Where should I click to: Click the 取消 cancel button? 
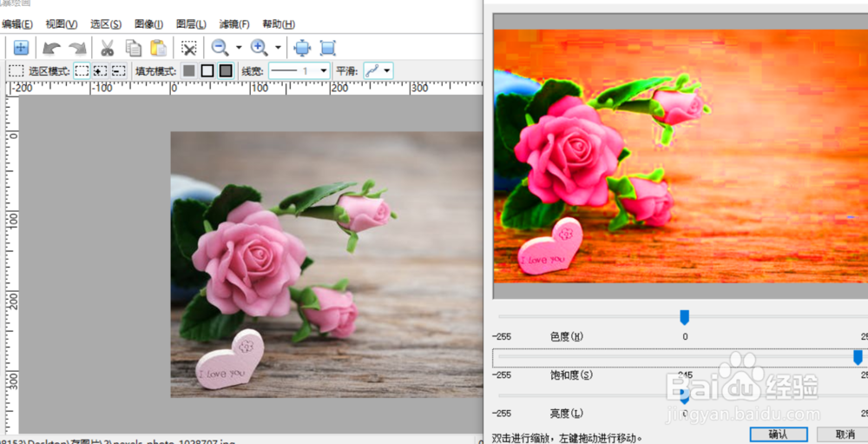click(x=845, y=434)
